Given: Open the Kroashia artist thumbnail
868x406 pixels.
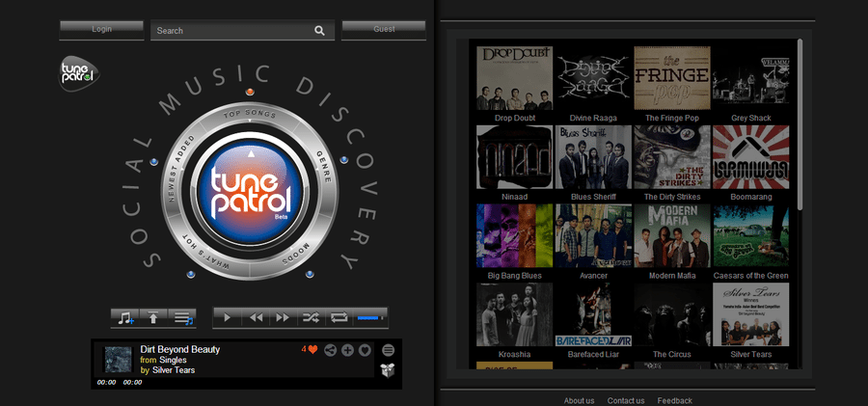Looking at the screenshot, I should [x=514, y=314].
